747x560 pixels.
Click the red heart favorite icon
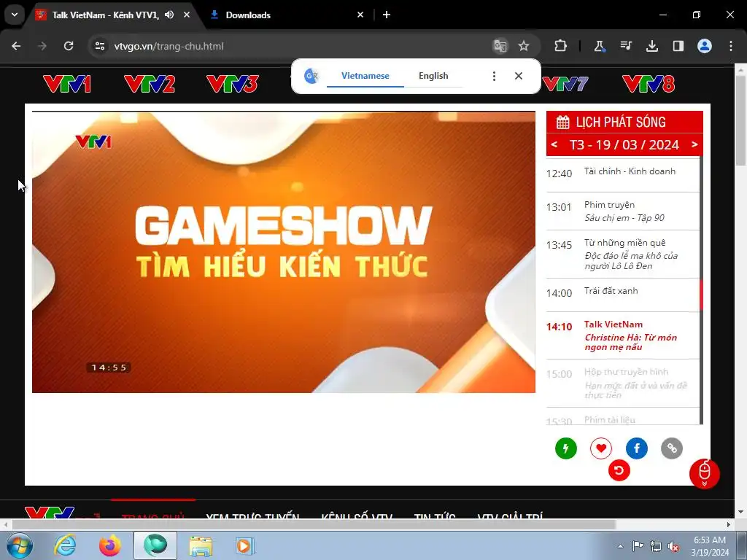click(x=601, y=448)
